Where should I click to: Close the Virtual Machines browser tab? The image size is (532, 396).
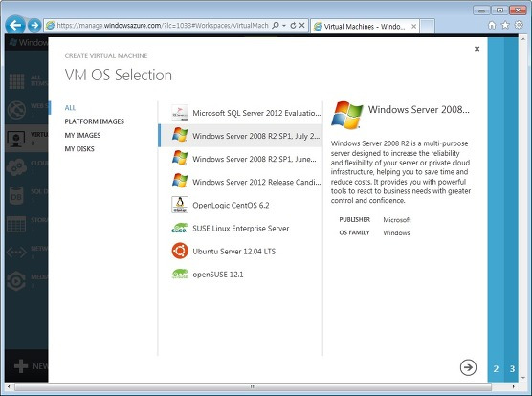(x=413, y=26)
